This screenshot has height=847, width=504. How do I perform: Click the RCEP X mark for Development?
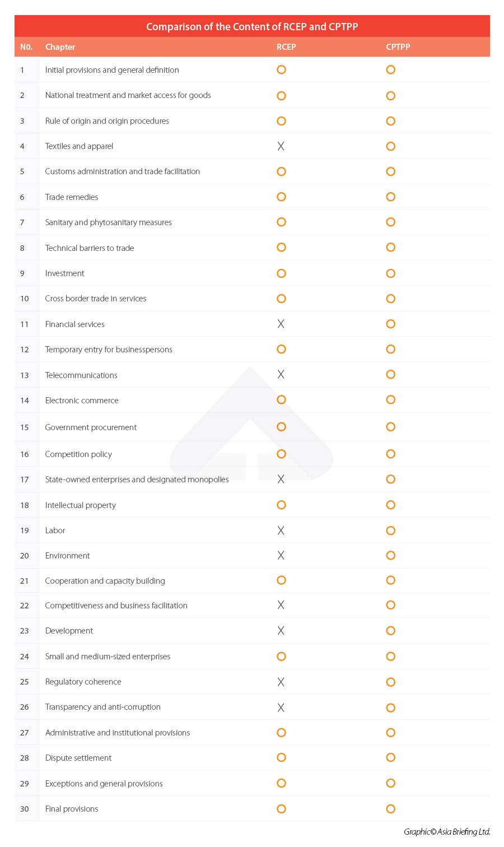click(x=281, y=631)
